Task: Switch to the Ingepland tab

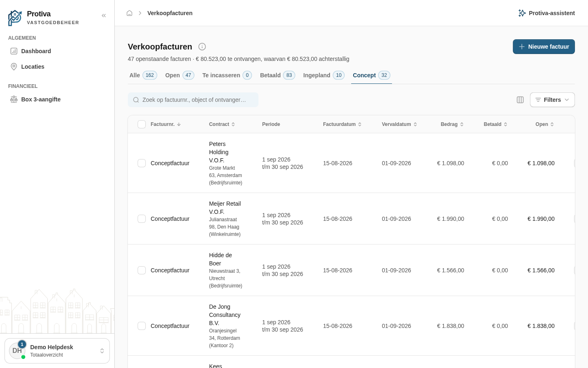Action: click(324, 75)
